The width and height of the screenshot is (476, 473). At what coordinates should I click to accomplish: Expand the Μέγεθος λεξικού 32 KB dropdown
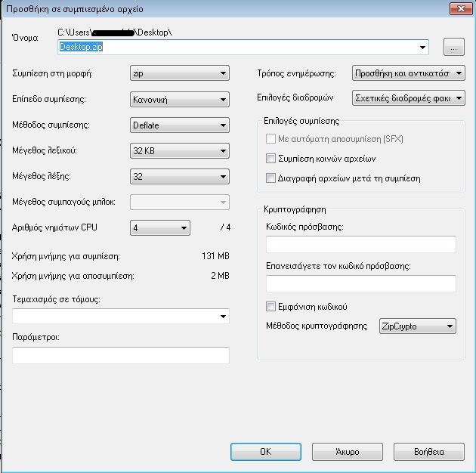[179, 151]
